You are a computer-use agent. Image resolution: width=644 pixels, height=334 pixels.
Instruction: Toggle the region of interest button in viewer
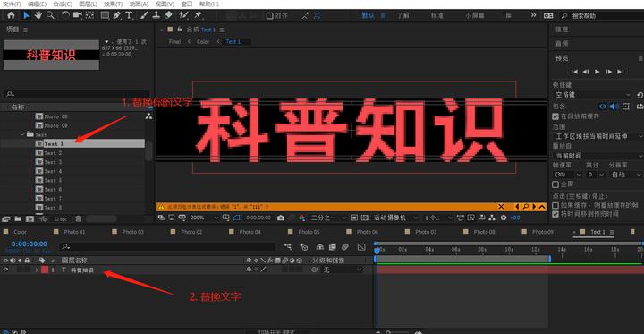click(x=354, y=218)
